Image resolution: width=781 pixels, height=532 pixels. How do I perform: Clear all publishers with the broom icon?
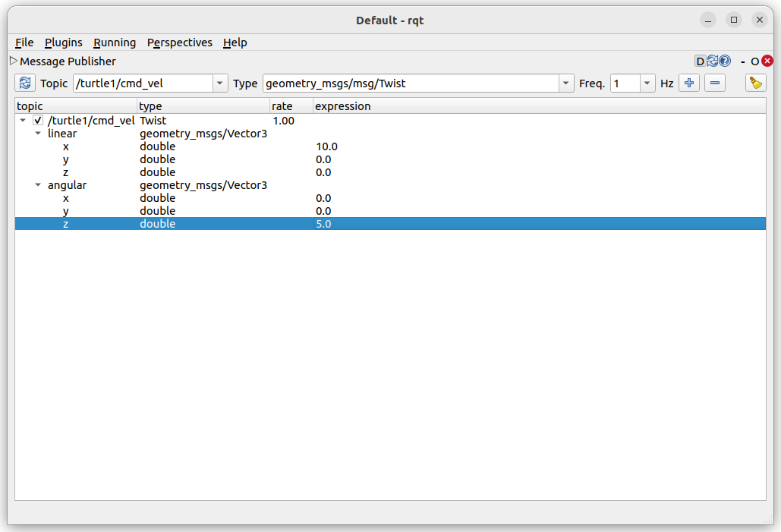[756, 83]
